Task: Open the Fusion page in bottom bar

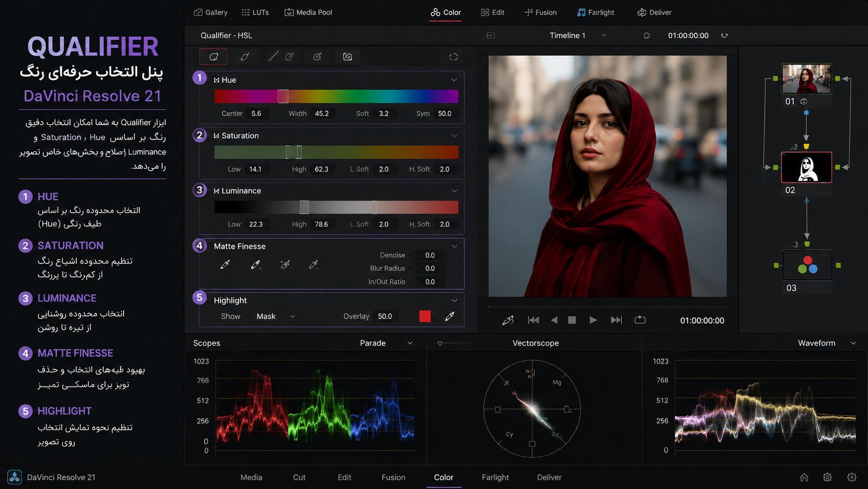Action: coord(394,477)
